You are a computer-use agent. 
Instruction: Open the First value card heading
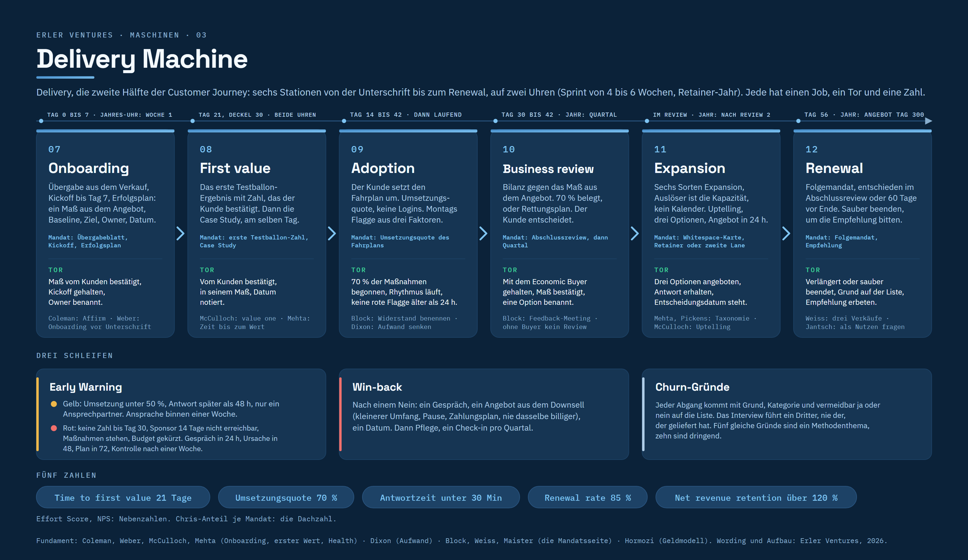[x=235, y=168]
